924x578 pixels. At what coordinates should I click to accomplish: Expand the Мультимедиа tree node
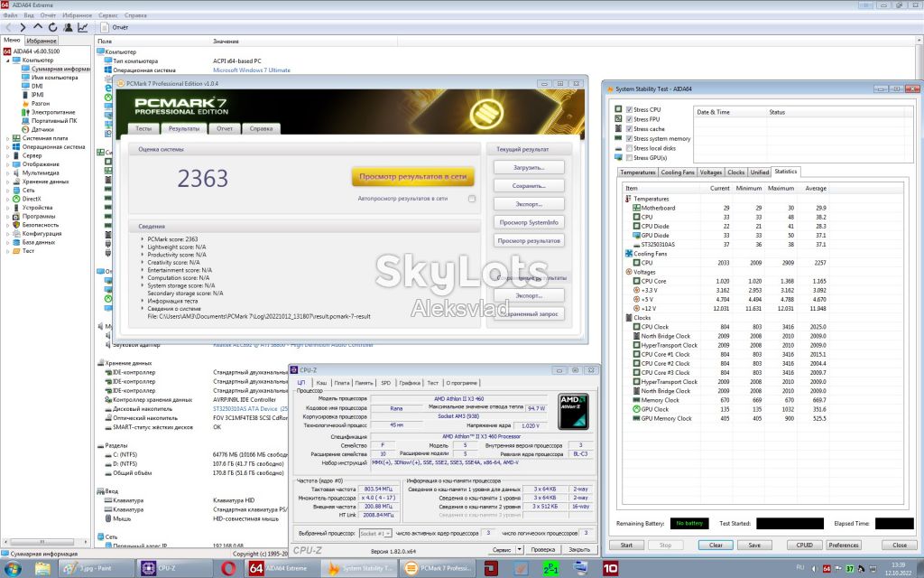click(x=8, y=172)
